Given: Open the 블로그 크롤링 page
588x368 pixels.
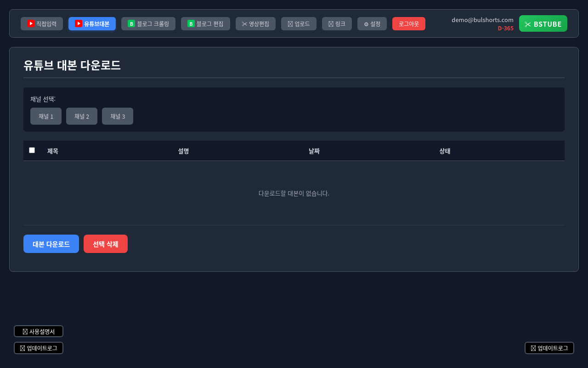Looking at the screenshot, I should click(x=148, y=24).
